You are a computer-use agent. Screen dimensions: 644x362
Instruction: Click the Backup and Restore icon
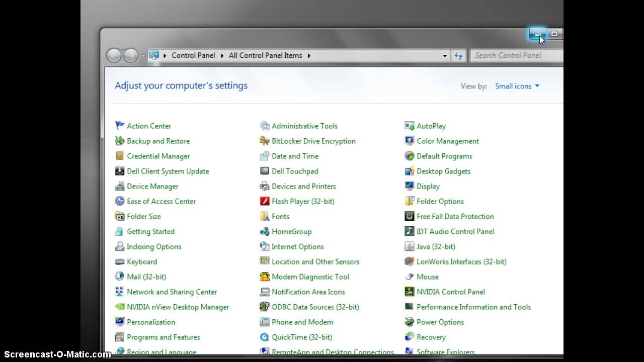click(119, 141)
